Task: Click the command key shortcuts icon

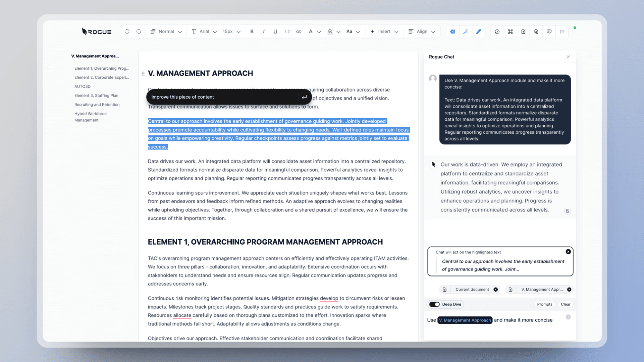Action: pos(510,32)
